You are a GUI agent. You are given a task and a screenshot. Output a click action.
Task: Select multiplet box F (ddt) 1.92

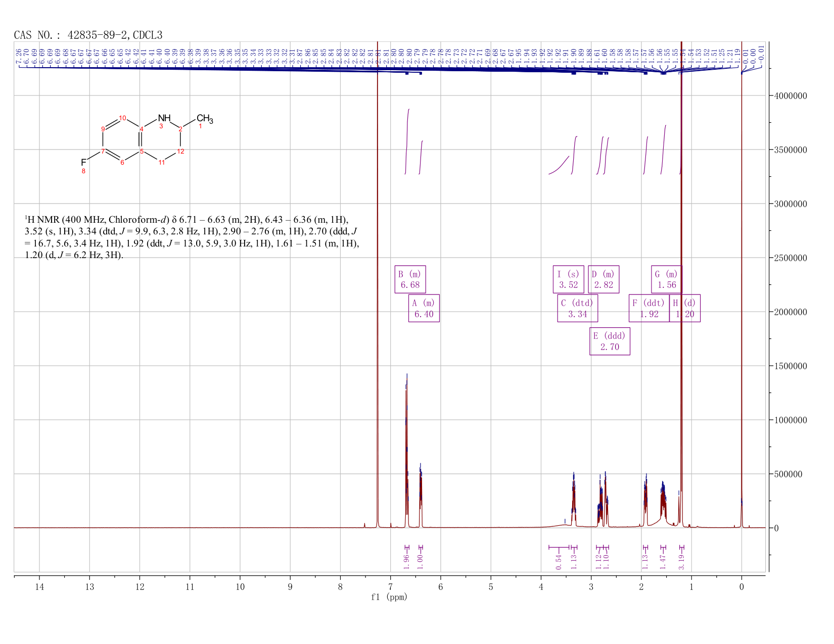tap(649, 308)
